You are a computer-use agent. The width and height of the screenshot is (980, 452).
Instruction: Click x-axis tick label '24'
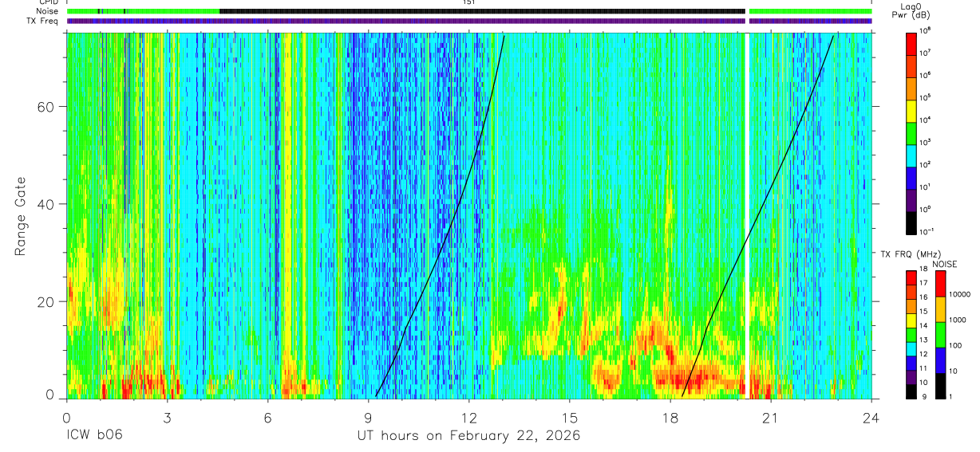(871, 417)
